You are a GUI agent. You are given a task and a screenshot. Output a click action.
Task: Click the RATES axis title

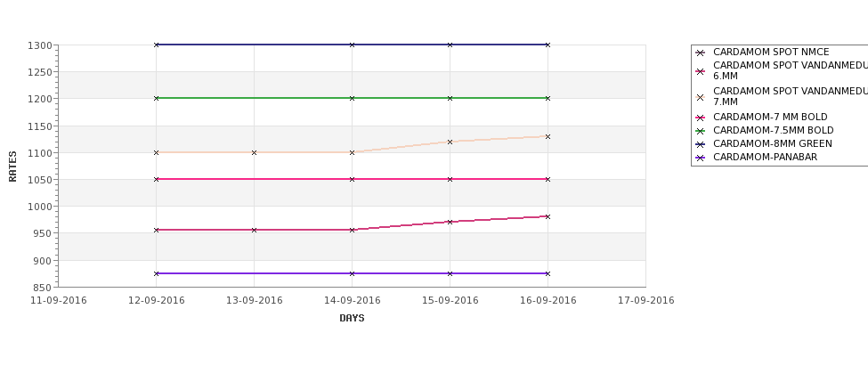pos(12,167)
